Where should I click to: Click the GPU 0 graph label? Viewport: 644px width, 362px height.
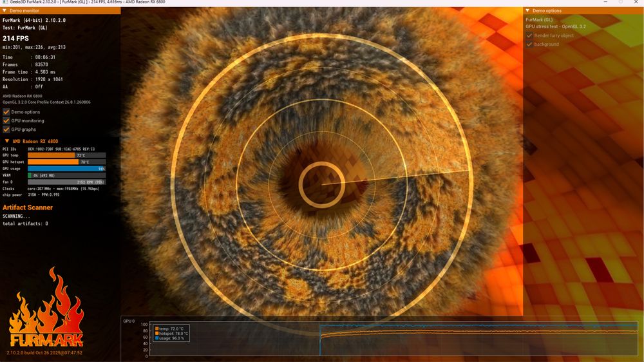point(129,321)
